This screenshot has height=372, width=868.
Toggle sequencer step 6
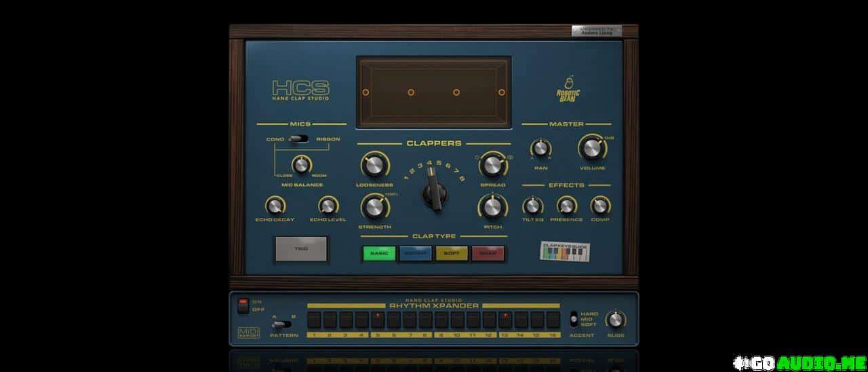click(394, 319)
